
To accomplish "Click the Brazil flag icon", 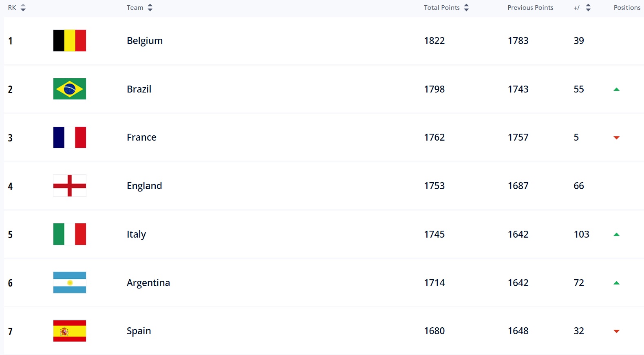I will 70,89.
